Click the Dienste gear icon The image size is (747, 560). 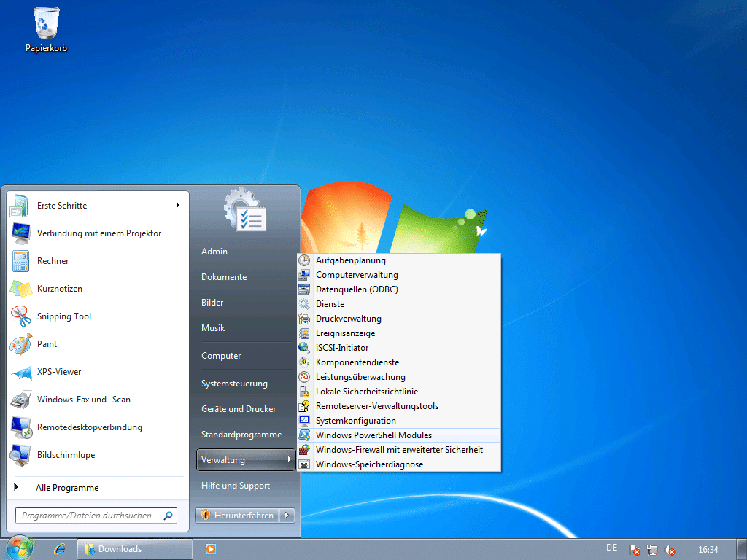304,304
